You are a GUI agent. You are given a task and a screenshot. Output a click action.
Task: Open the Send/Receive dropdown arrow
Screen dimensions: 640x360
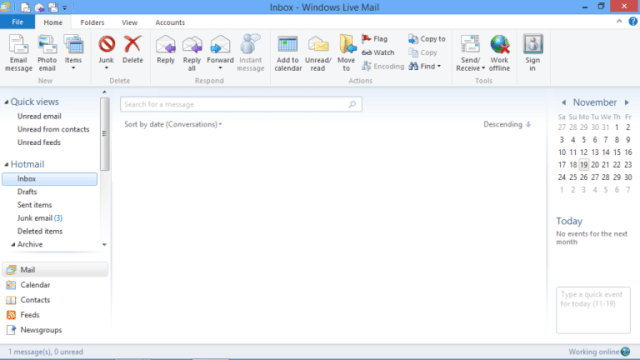click(483, 69)
